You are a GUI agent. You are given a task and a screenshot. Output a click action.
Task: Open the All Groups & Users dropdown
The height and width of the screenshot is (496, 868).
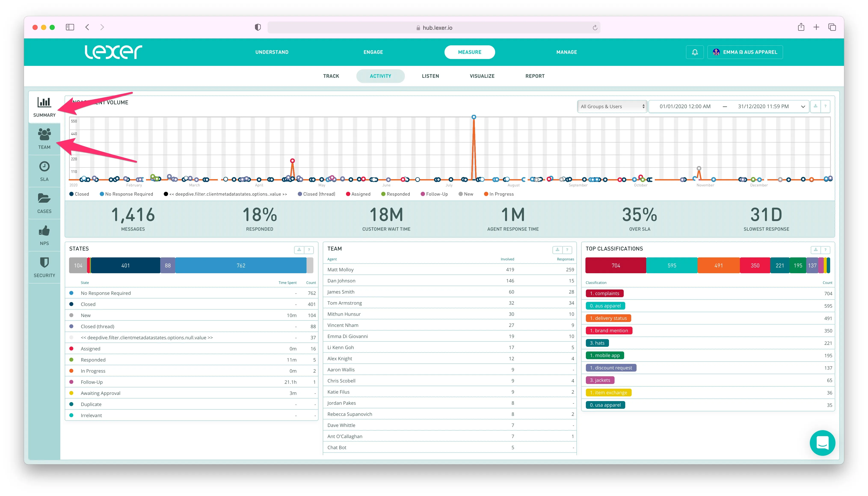(x=612, y=107)
